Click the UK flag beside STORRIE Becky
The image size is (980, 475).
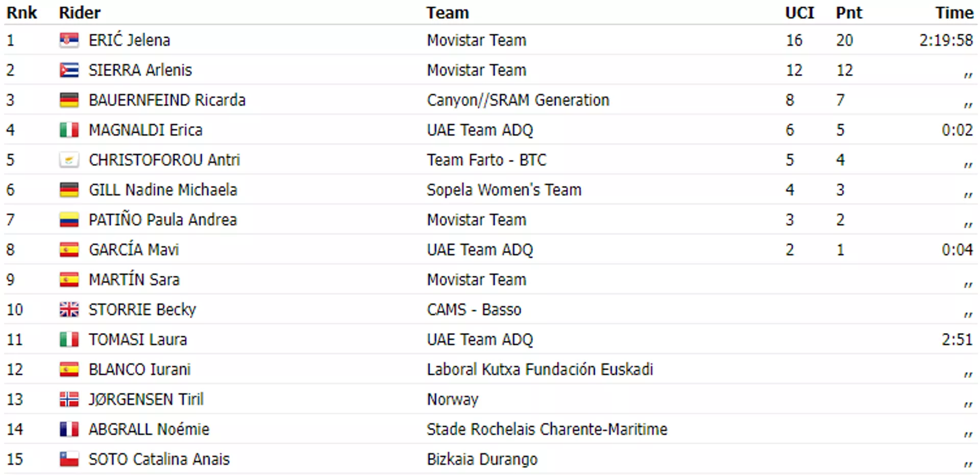click(69, 310)
